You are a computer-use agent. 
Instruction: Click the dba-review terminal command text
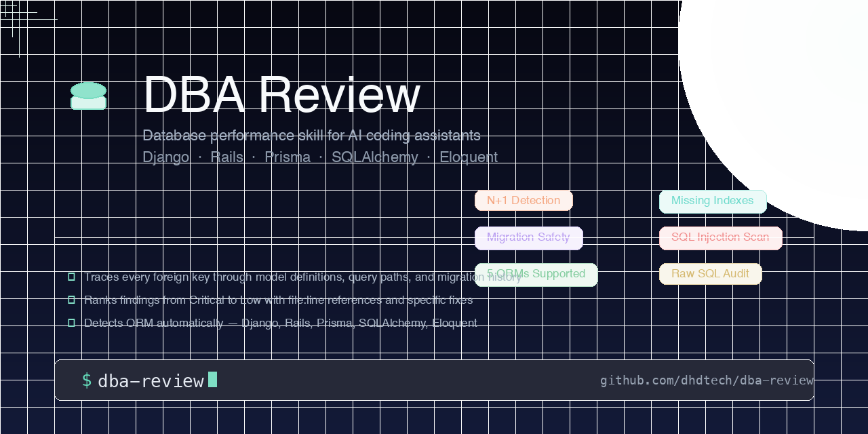(151, 381)
